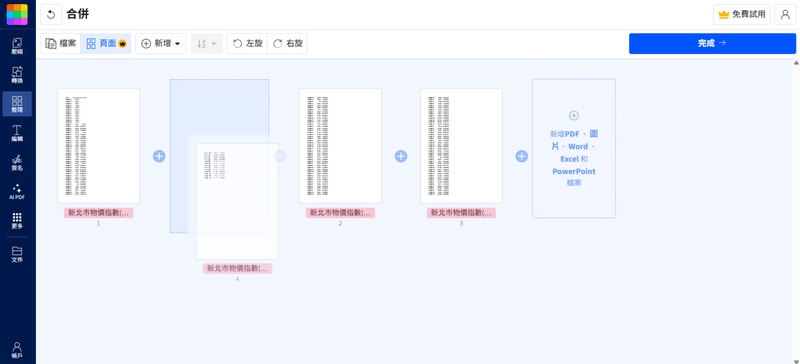Insert file after page 3 plus button
This screenshot has width=800, height=364.
(x=521, y=156)
